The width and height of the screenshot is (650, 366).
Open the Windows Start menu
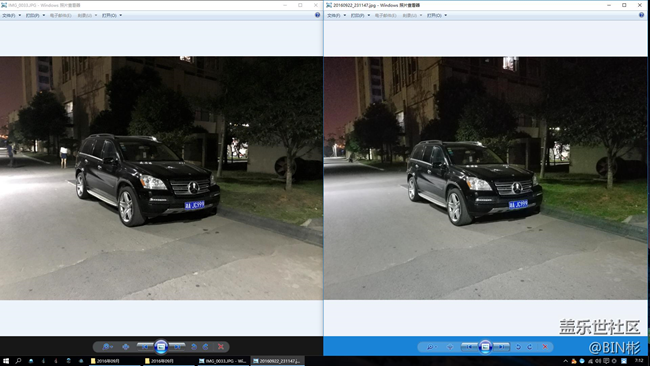coord(6,361)
